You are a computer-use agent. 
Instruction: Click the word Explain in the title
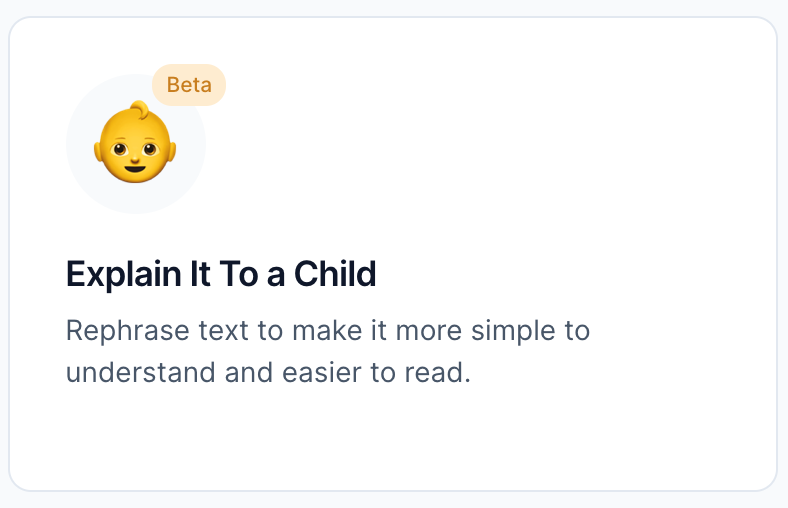(x=124, y=275)
